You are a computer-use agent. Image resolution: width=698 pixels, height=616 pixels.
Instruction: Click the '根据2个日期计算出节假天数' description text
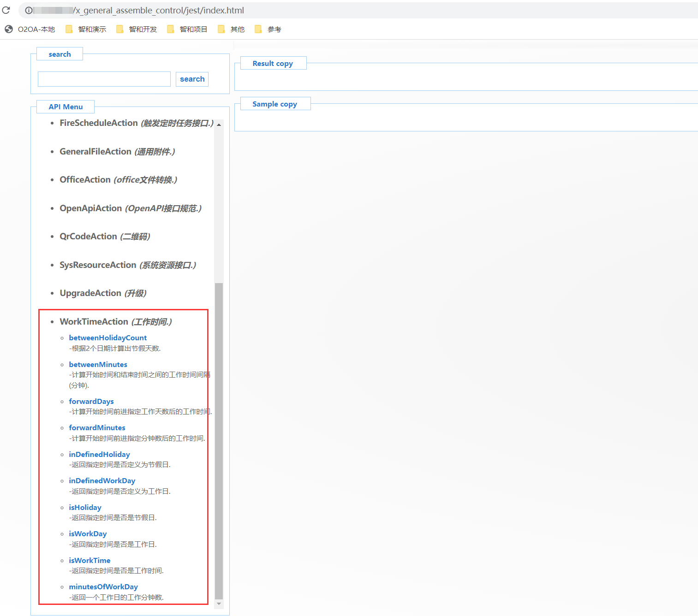click(x=115, y=349)
